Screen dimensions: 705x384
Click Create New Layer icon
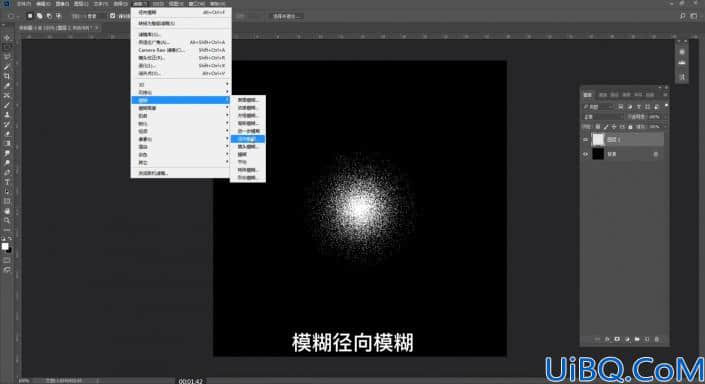[647, 339]
